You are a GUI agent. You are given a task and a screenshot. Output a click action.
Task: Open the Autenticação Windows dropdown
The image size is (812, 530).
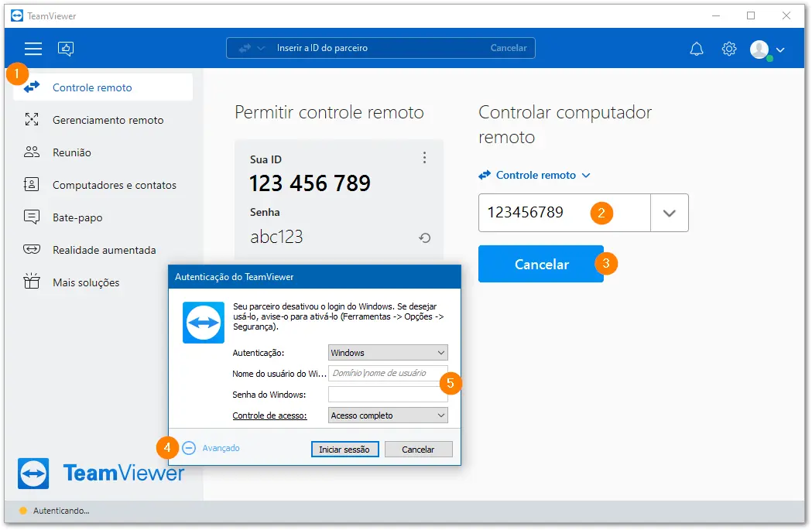click(x=388, y=353)
